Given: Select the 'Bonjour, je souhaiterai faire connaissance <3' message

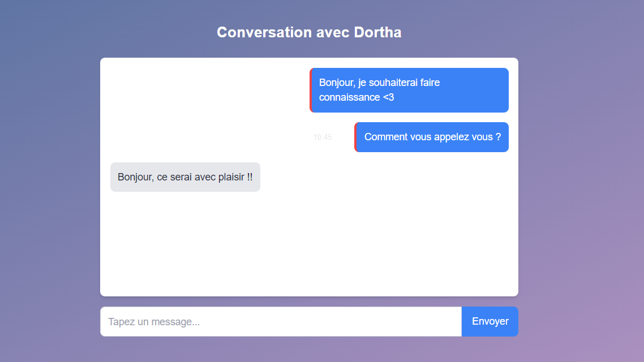Looking at the screenshot, I should click(409, 90).
